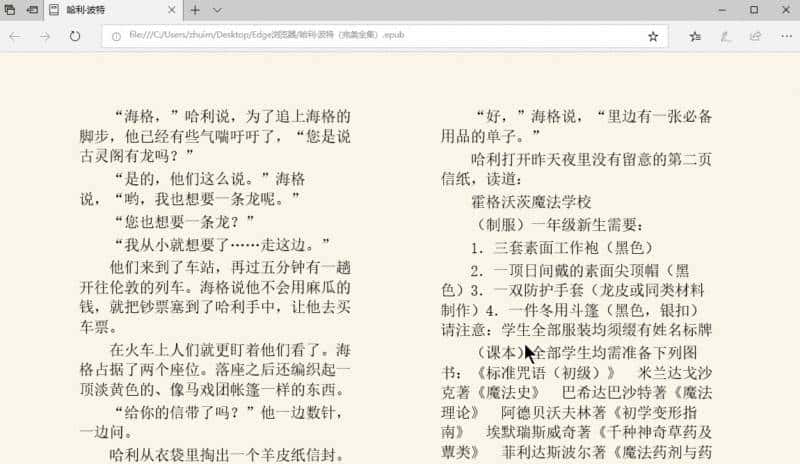
Task: Open a new tab with plus button
Action: coord(195,10)
